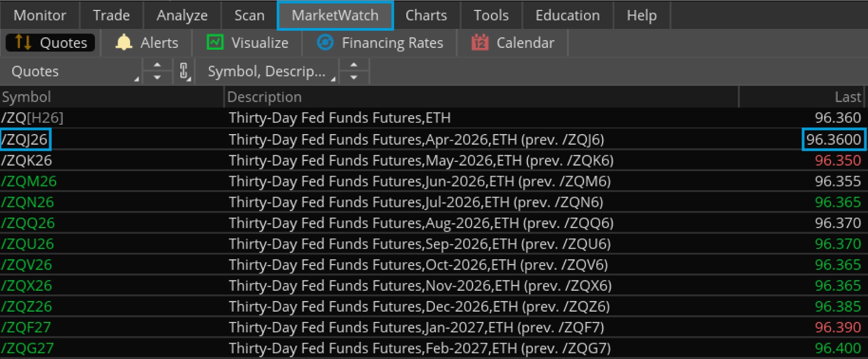Open the Financing Rates sub-tab label
868x359 pixels.
392,43
